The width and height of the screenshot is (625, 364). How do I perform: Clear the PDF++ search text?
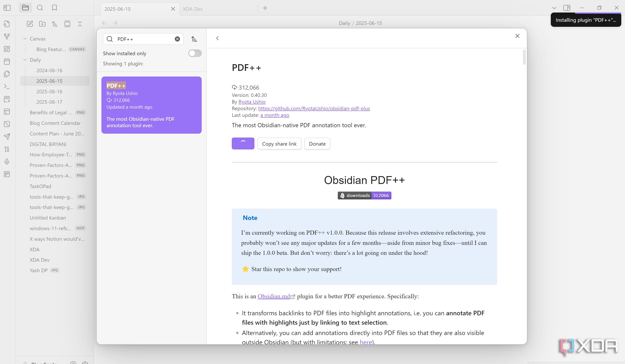coord(177,39)
